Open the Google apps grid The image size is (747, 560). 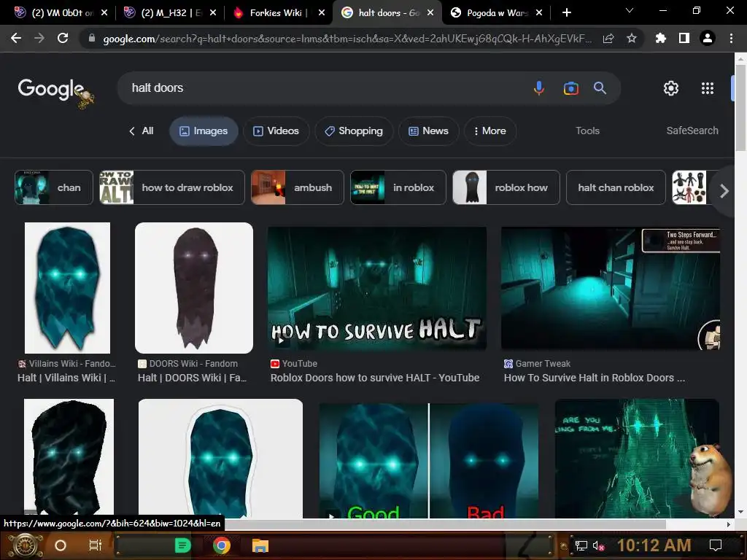coord(708,88)
